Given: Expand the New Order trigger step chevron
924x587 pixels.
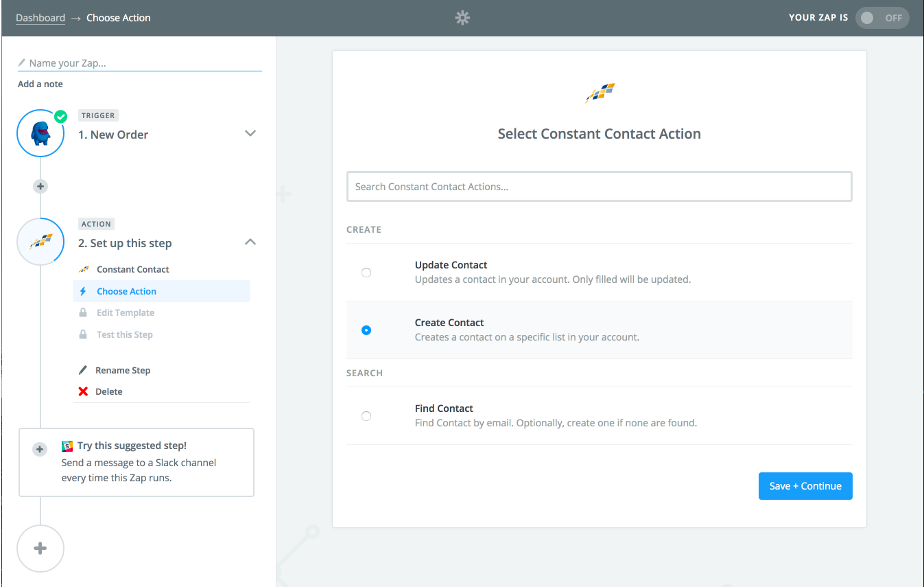Looking at the screenshot, I should [x=250, y=133].
